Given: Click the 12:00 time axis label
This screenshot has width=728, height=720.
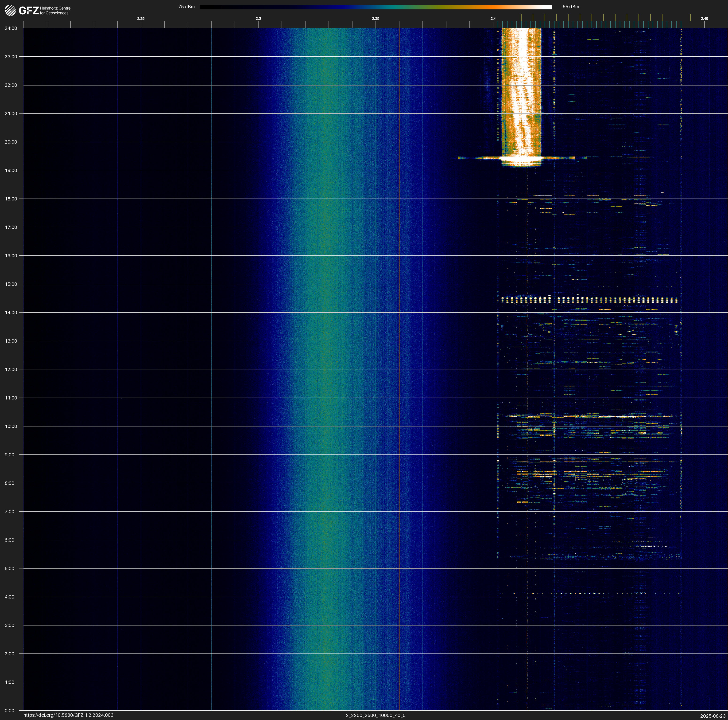Looking at the screenshot, I should [11, 369].
